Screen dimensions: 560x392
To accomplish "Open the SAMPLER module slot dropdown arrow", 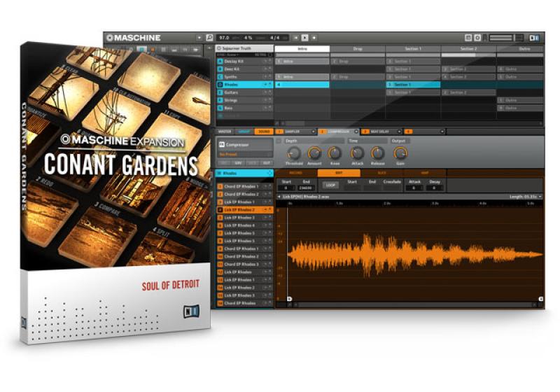I will pos(313,132).
